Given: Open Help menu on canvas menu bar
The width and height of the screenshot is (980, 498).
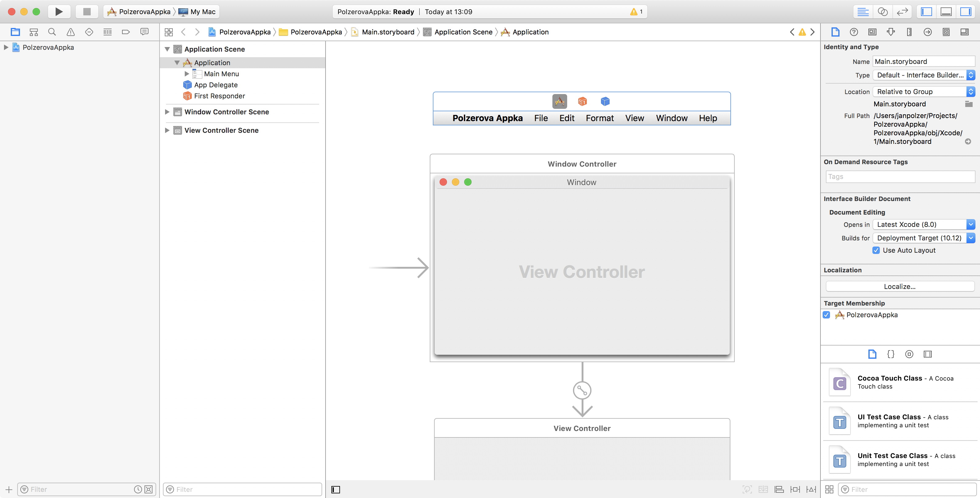Looking at the screenshot, I should 708,118.
